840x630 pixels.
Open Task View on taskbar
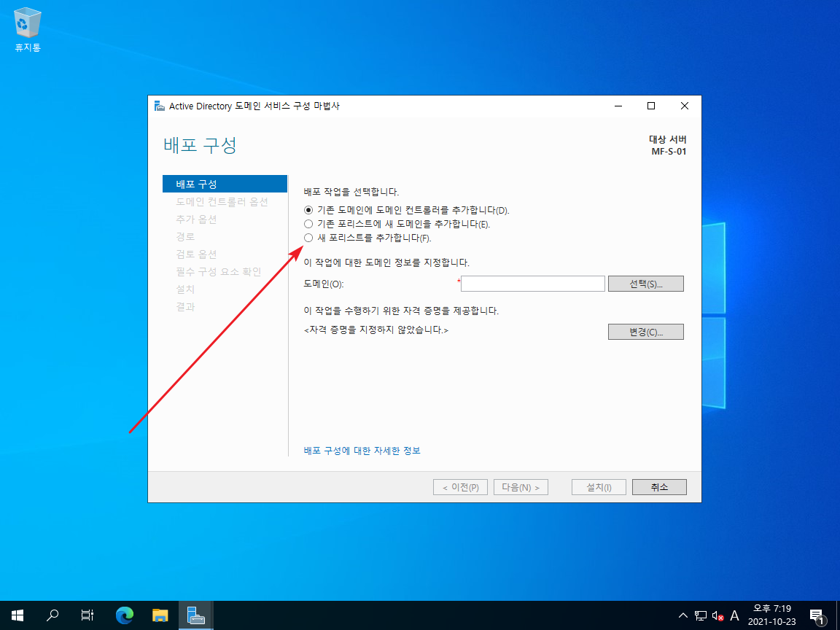click(87, 615)
